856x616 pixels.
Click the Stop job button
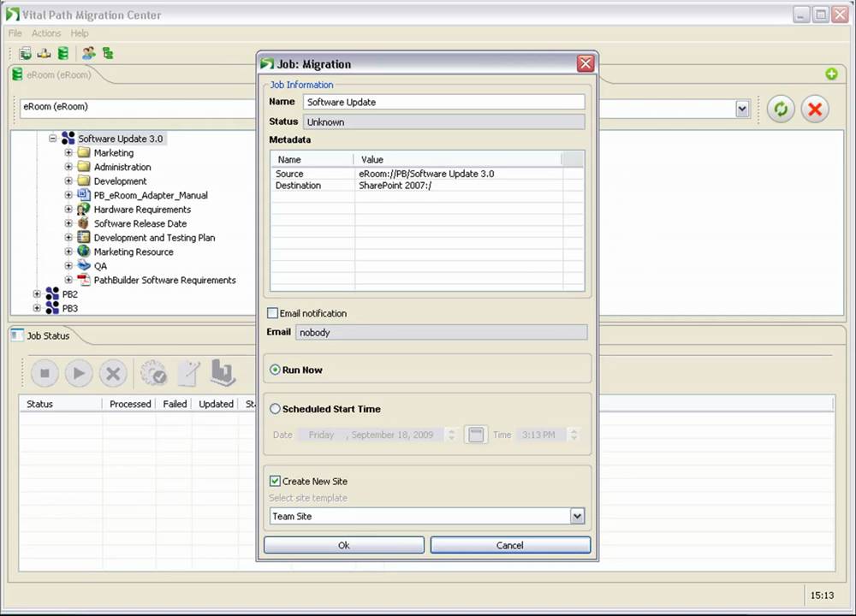pyautogui.click(x=45, y=373)
